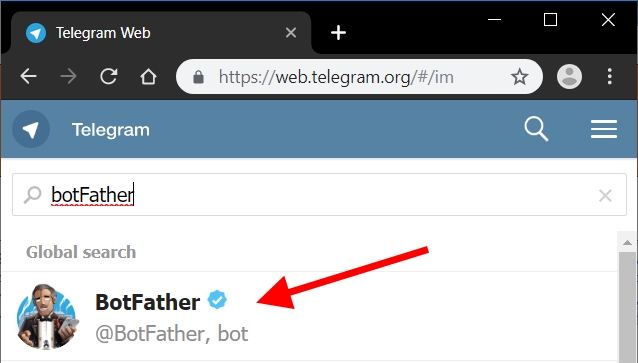638x363 pixels.
Task: Click the browser forward arrow
Action: pyautogui.click(x=68, y=76)
